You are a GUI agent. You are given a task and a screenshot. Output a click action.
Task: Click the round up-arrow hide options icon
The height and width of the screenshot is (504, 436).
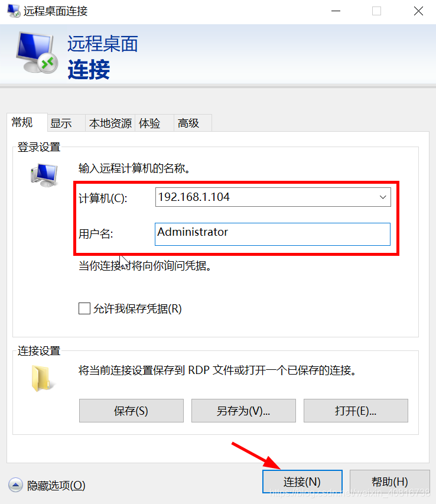15,485
